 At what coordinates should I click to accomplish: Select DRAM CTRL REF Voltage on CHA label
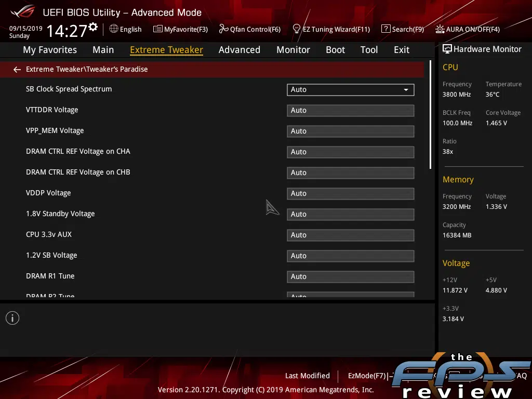tap(78, 151)
